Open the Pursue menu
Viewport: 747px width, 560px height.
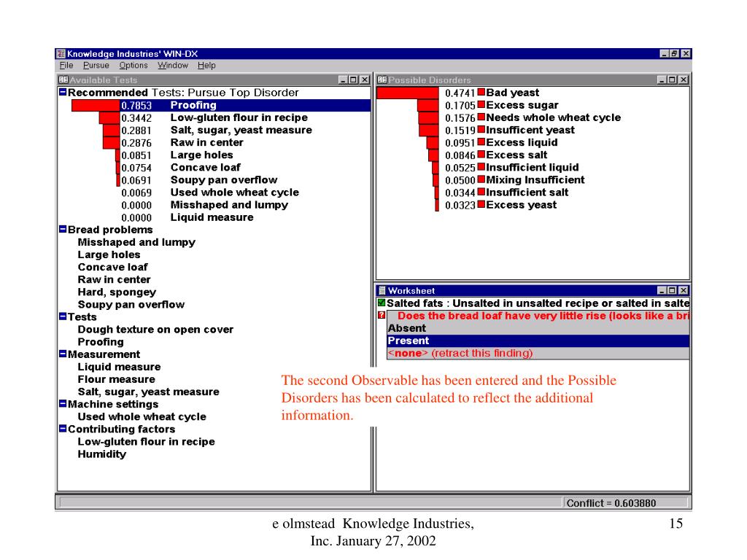(96, 66)
